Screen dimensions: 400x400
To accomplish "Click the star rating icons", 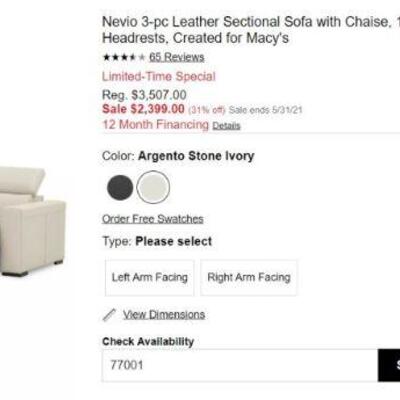I will click(x=124, y=57).
